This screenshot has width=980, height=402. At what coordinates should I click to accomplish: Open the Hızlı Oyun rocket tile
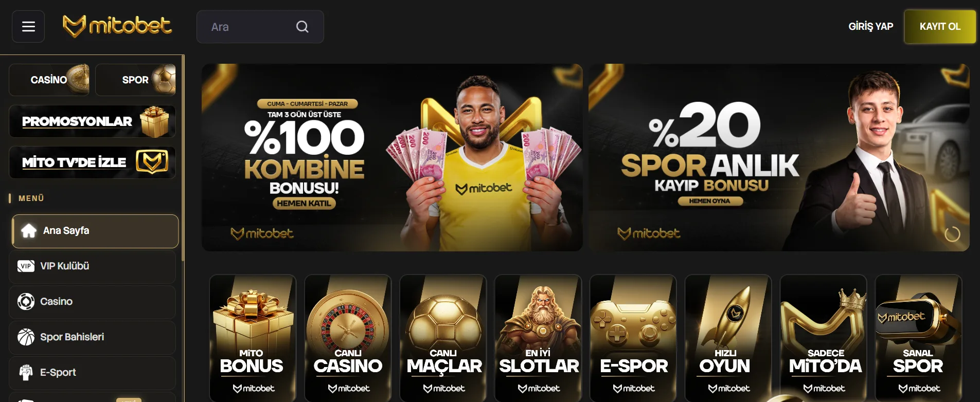click(x=728, y=338)
